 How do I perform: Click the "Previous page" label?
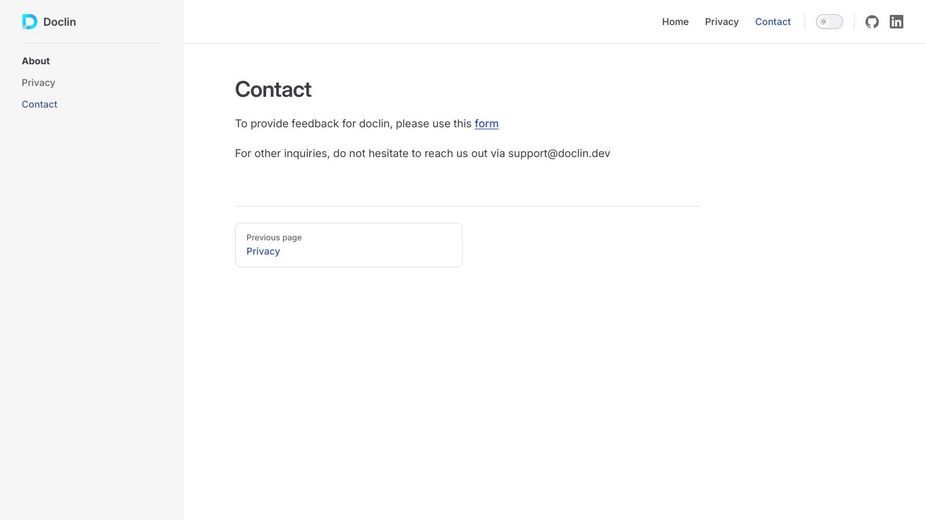pyautogui.click(x=274, y=237)
